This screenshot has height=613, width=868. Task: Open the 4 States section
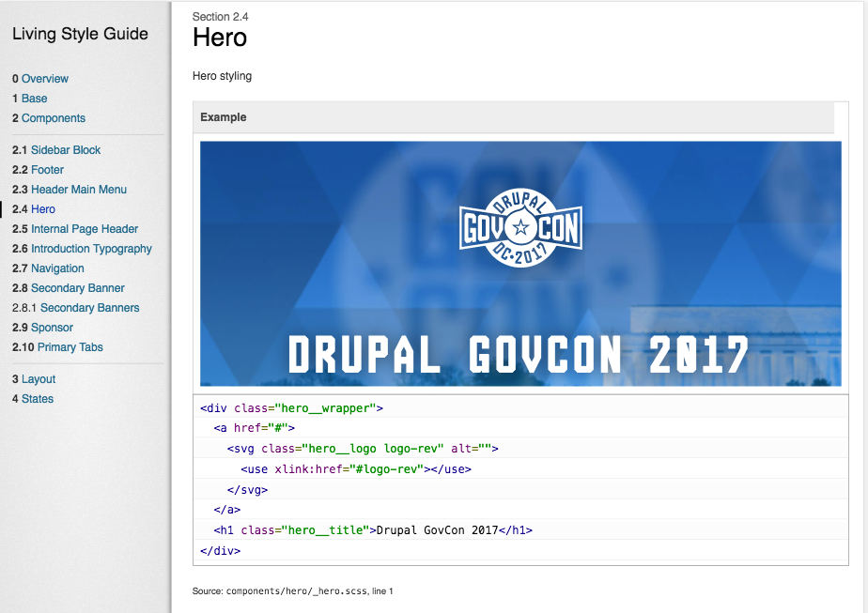coord(33,399)
